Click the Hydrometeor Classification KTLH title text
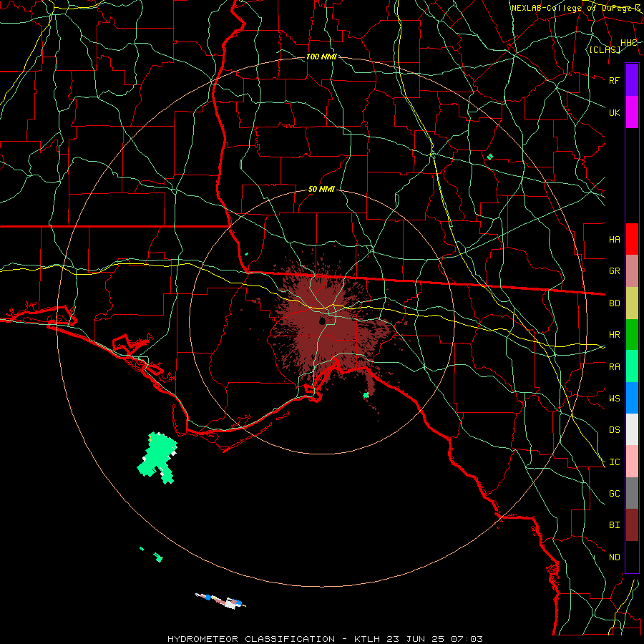This screenshot has height=644, width=644. (325, 639)
